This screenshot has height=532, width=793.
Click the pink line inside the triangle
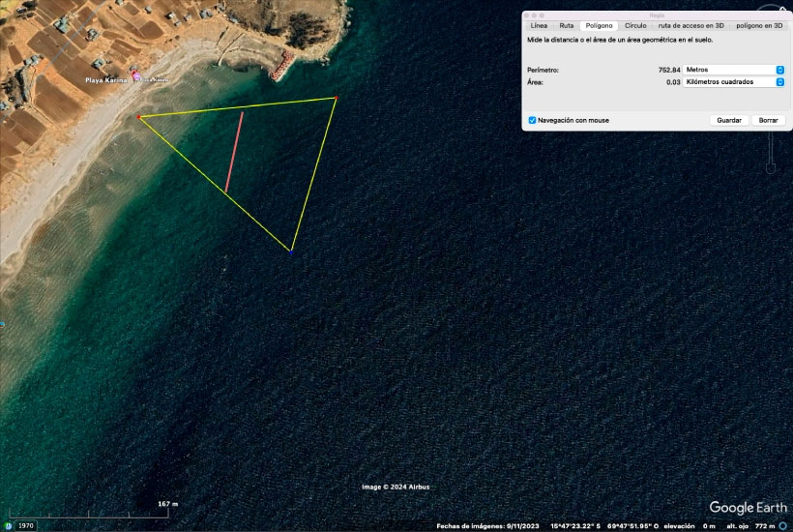click(x=234, y=153)
